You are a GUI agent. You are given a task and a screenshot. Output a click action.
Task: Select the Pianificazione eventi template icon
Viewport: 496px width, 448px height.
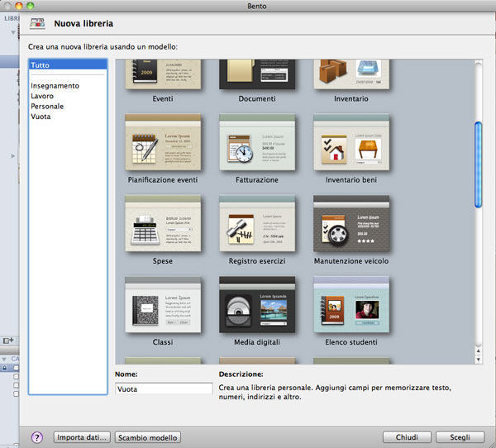tap(164, 143)
